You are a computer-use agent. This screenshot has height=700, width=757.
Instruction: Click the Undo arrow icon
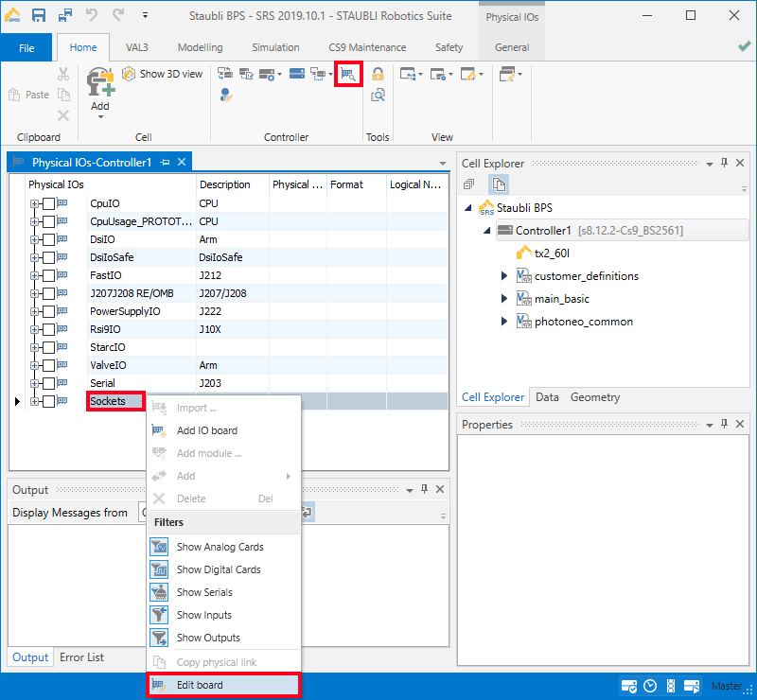(91, 15)
